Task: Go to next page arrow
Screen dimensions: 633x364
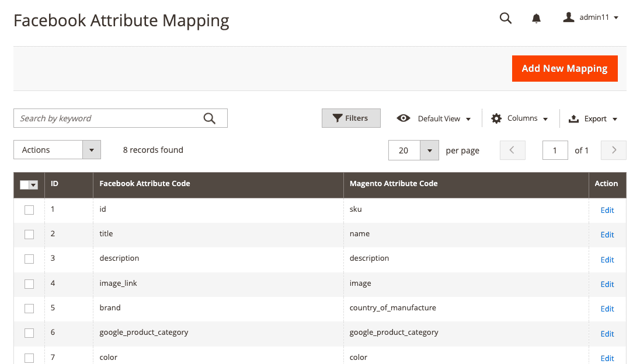Action: [x=614, y=150]
